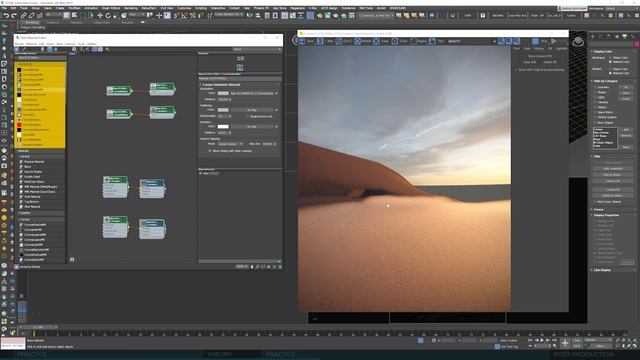
Task: Click Refresh icon in Corona frame buffer
Action: pyautogui.click(x=358, y=41)
